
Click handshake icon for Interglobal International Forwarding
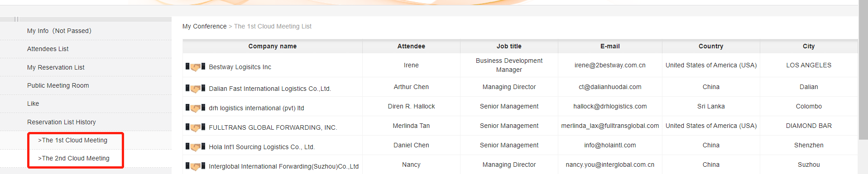pyautogui.click(x=195, y=166)
